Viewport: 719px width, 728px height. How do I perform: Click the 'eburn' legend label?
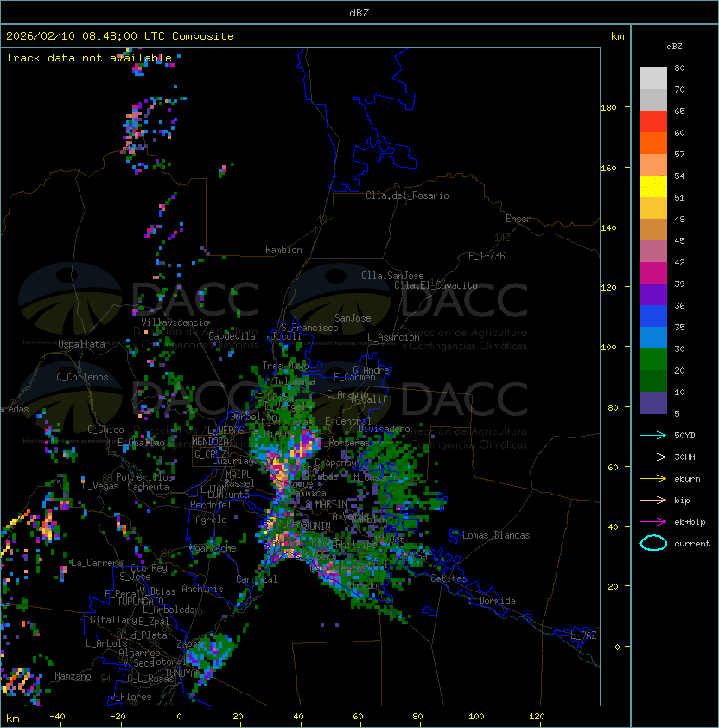coord(687,478)
